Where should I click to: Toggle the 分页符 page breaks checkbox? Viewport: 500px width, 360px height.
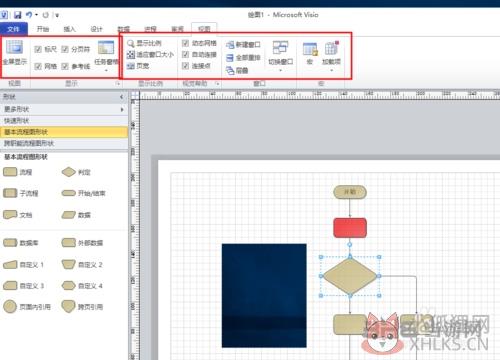click(65, 49)
